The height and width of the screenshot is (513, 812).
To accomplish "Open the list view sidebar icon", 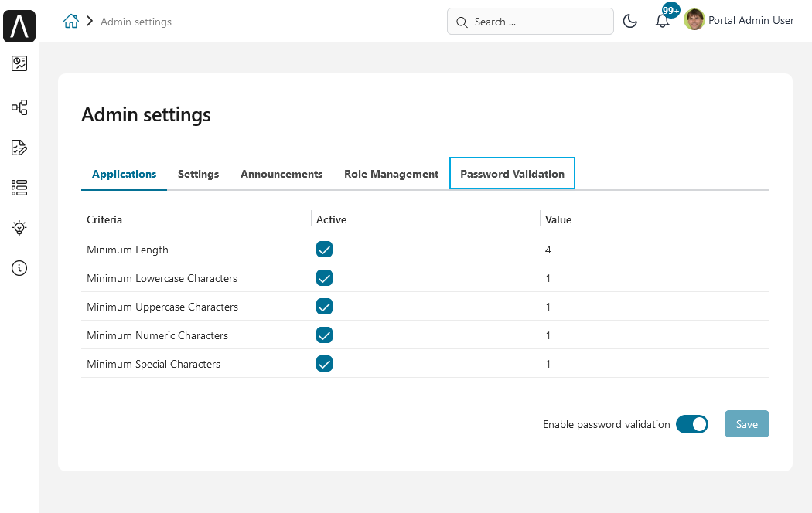I will [19, 188].
